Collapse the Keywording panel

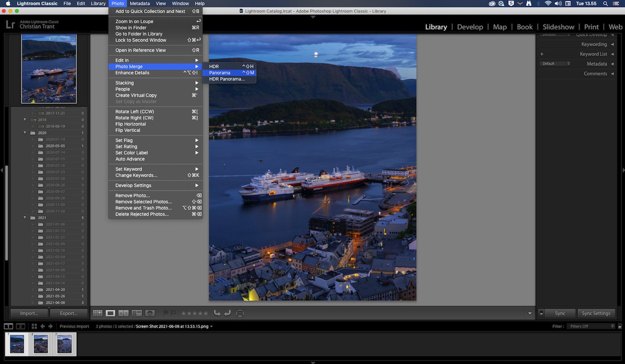pos(612,44)
